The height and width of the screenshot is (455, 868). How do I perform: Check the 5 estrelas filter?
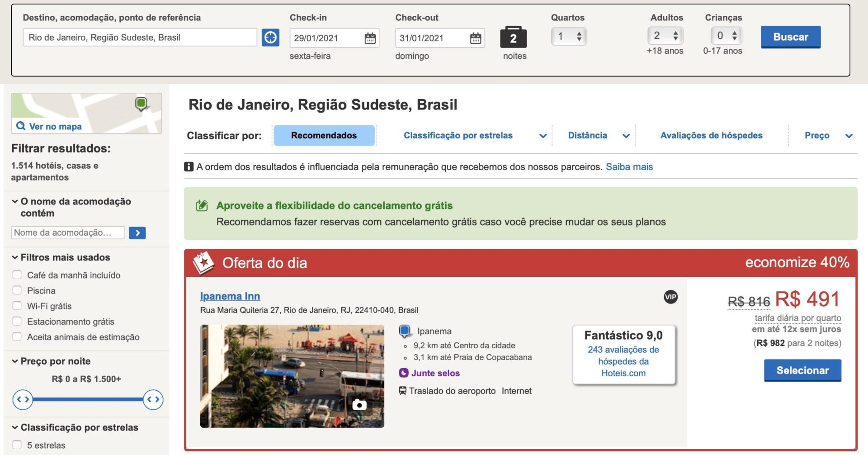[x=17, y=445]
